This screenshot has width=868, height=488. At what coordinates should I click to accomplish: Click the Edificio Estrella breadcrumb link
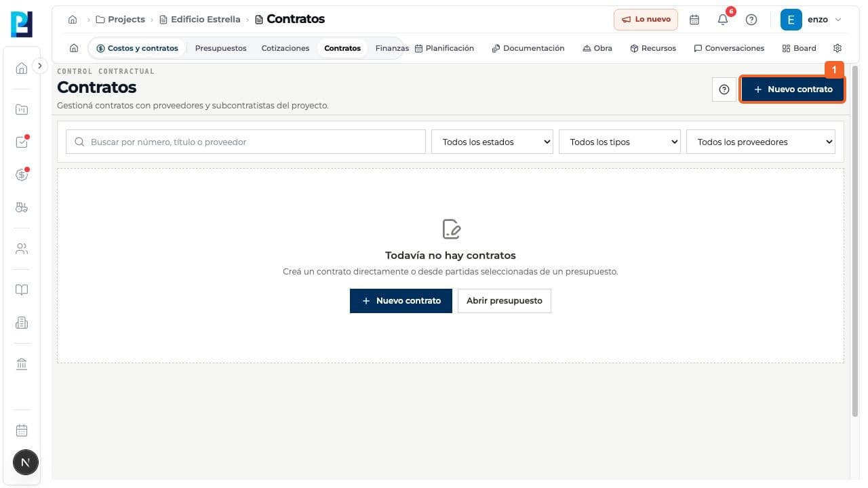200,20
